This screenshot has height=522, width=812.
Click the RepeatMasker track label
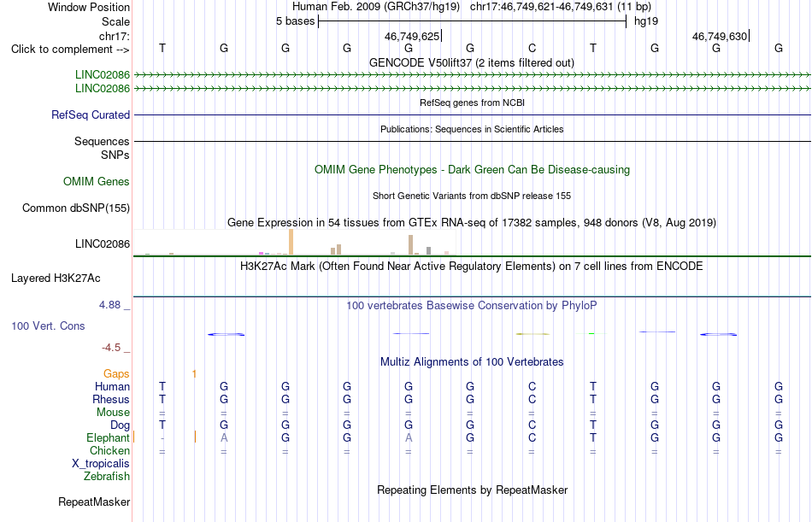coord(94,502)
